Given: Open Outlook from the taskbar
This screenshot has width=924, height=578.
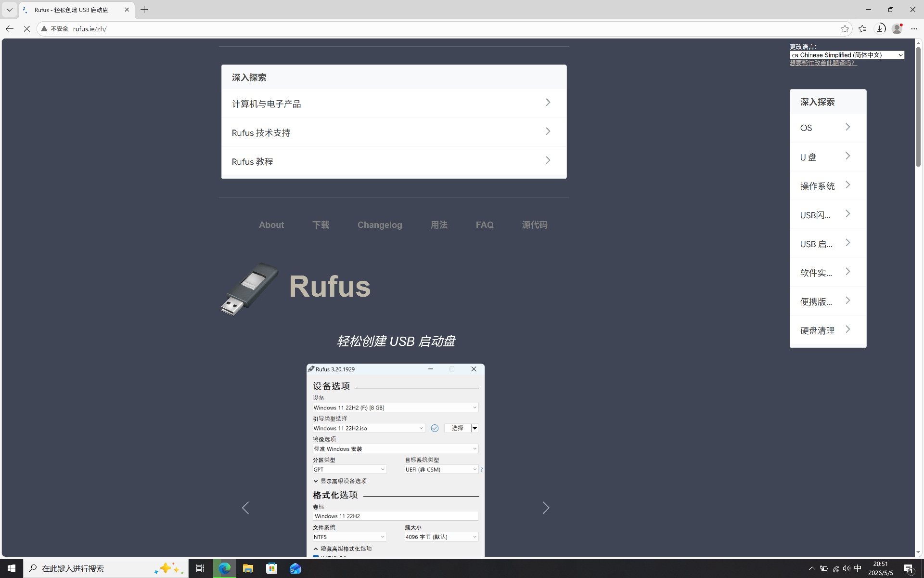Looking at the screenshot, I should click(x=295, y=568).
